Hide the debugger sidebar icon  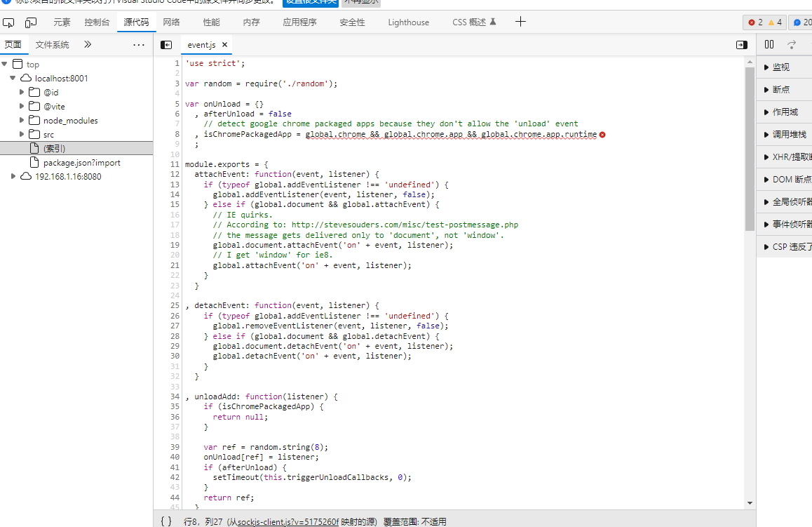tap(741, 45)
